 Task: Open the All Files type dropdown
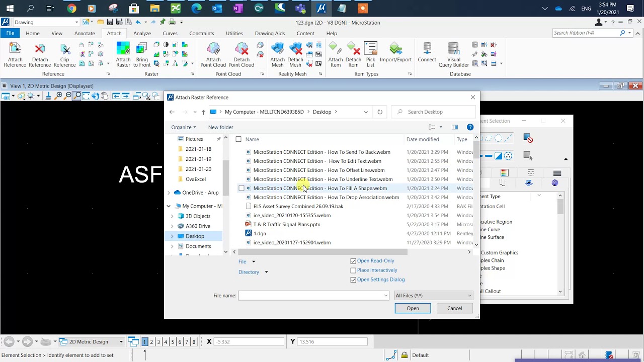coord(433,296)
